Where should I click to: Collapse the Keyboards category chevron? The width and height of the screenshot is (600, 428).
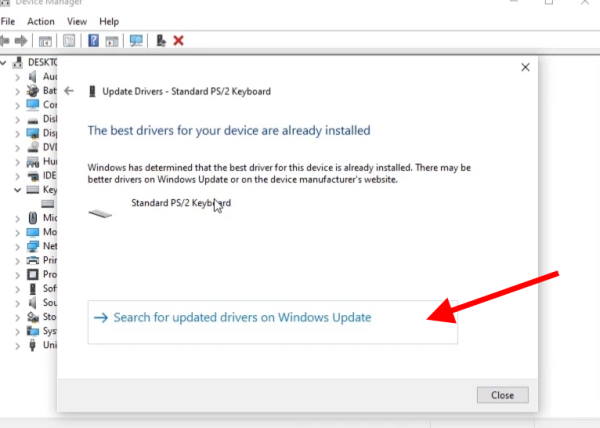pos(18,190)
